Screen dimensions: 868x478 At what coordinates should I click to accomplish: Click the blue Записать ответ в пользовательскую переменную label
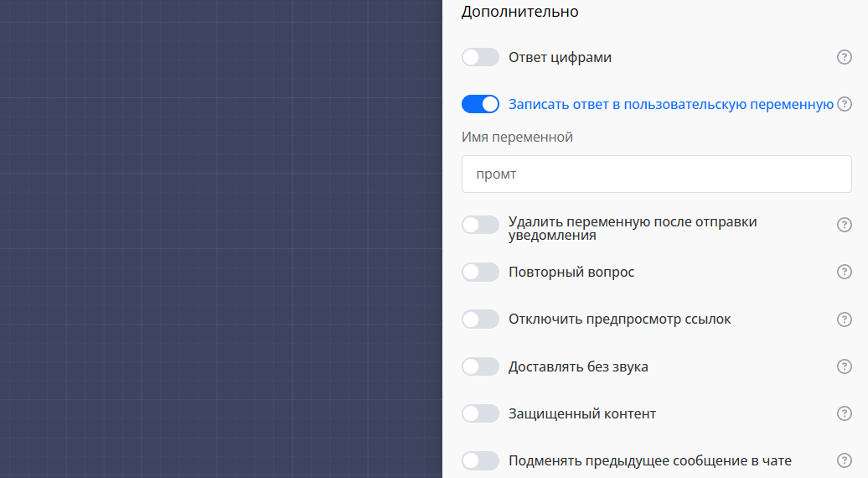click(x=670, y=104)
